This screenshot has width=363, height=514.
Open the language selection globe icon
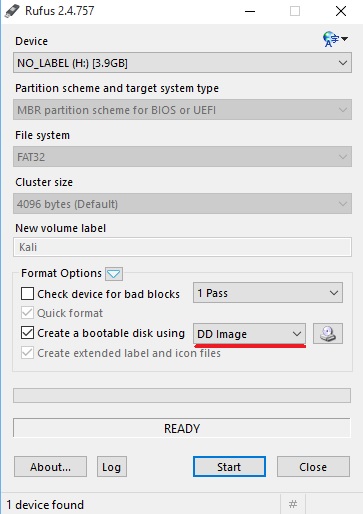coord(335,39)
